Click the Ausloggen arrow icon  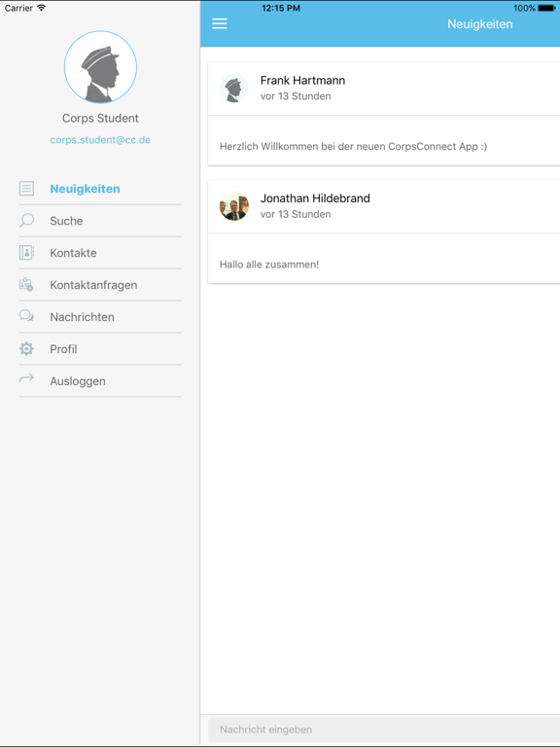pos(26,379)
